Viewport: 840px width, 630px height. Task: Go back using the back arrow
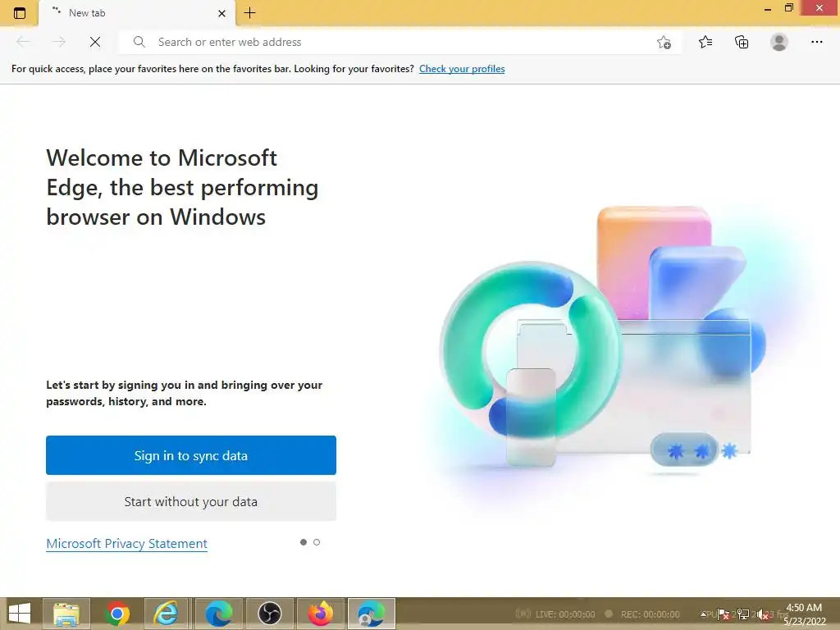[x=23, y=42]
